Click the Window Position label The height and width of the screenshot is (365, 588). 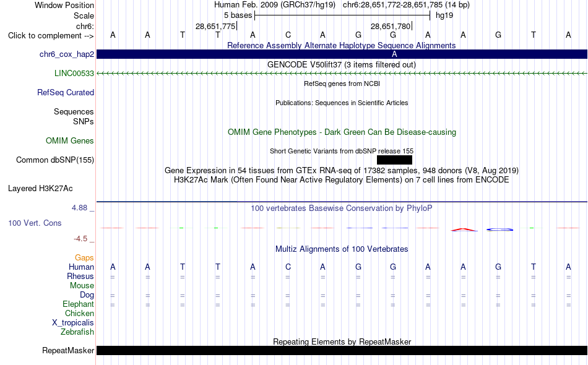click(x=64, y=5)
